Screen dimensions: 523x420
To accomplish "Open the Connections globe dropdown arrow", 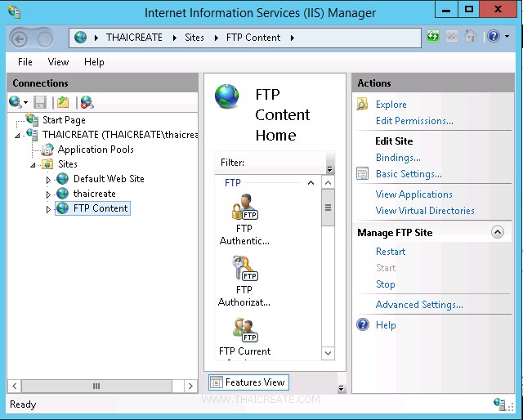I will click(x=25, y=102).
